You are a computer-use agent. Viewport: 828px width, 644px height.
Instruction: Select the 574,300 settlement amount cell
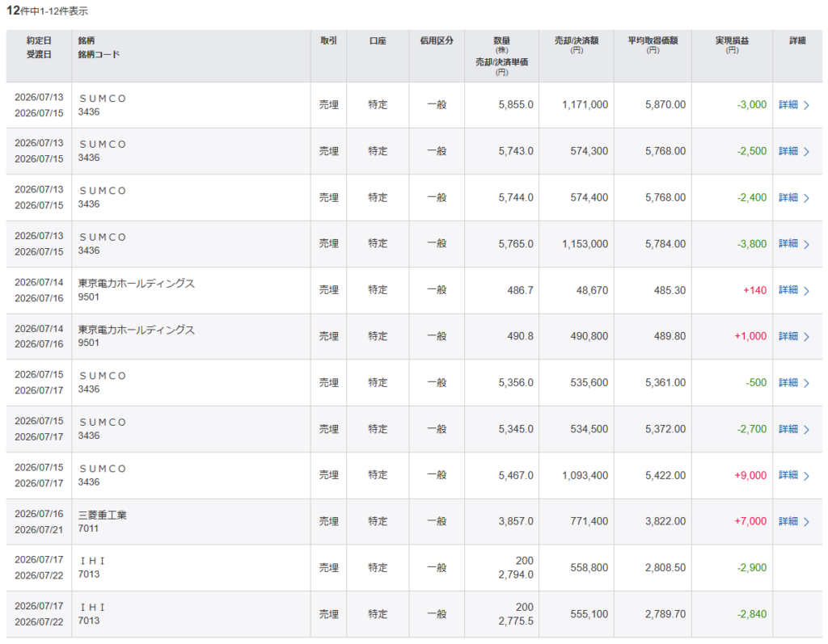(589, 151)
